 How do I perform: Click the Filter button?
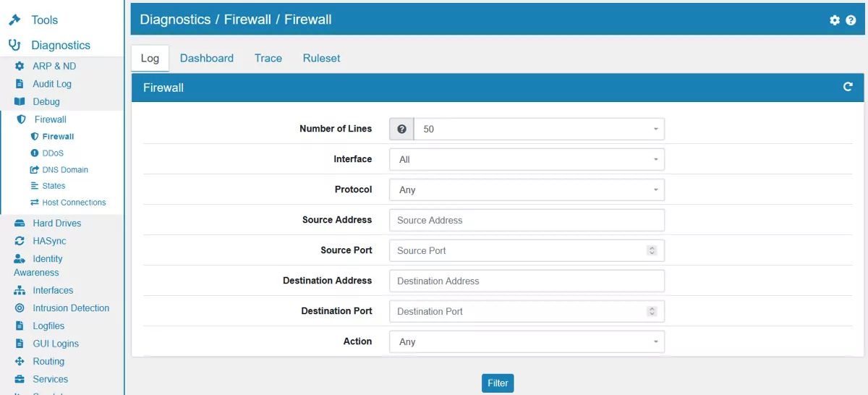tap(498, 383)
